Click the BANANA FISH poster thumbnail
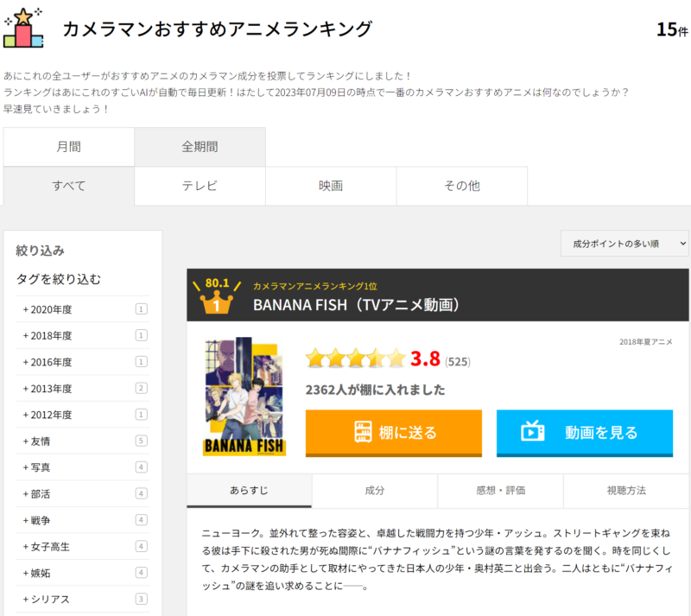This screenshot has width=691, height=616. pos(244,397)
